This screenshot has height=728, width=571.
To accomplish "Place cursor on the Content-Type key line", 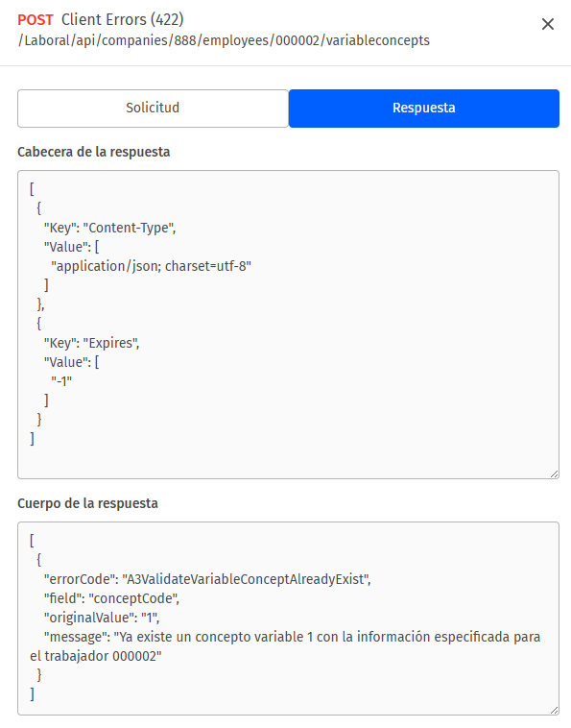I will pyautogui.click(x=110, y=228).
